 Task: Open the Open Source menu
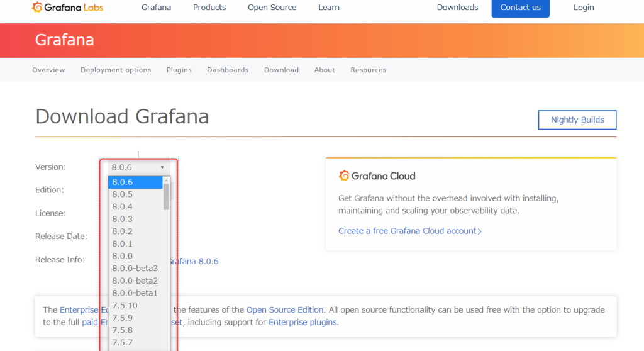[272, 8]
